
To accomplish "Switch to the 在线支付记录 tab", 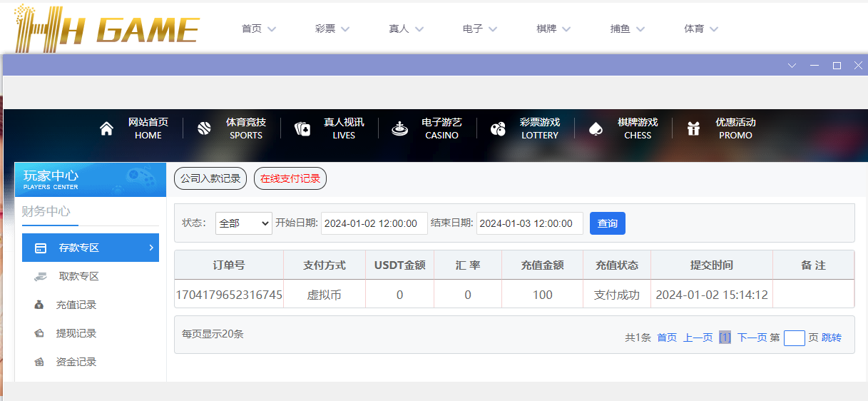I will (290, 178).
